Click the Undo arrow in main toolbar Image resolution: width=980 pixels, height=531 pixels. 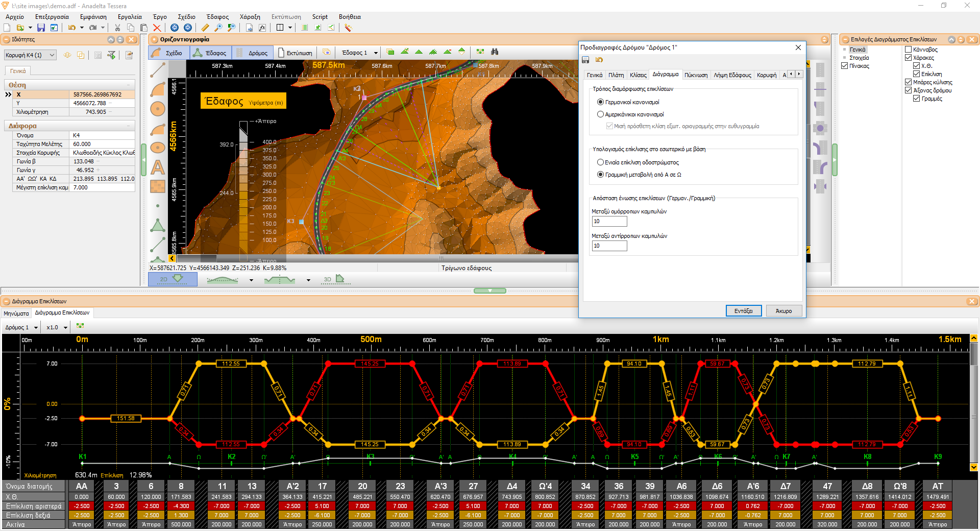(x=72, y=28)
